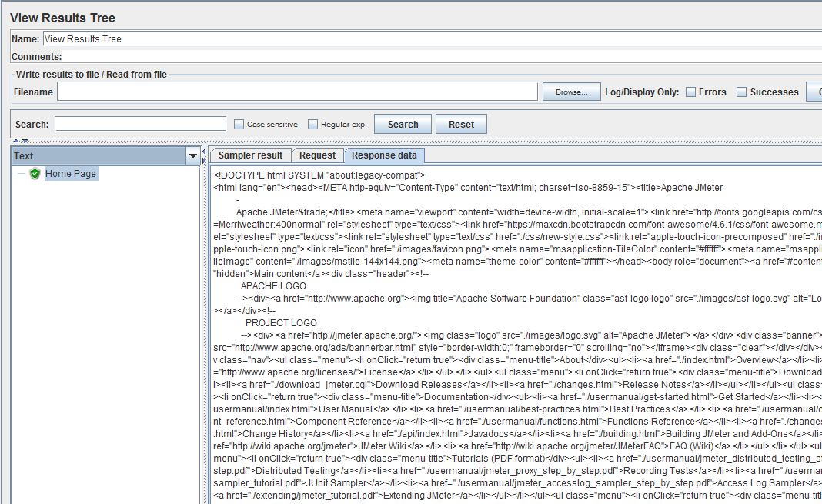Click the left-arrow icon on the vertical splitter

(204, 151)
